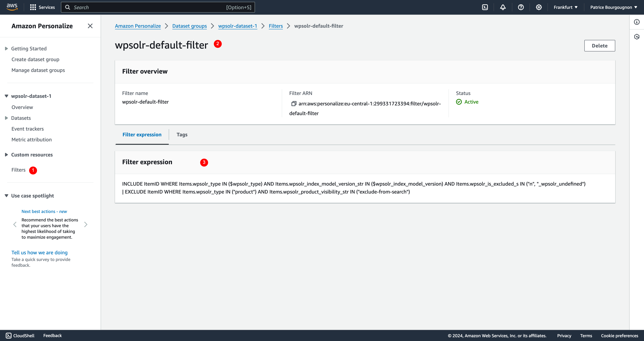Copy the Filter ARN using copy icon
644x341 pixels.
click(293, 104)
